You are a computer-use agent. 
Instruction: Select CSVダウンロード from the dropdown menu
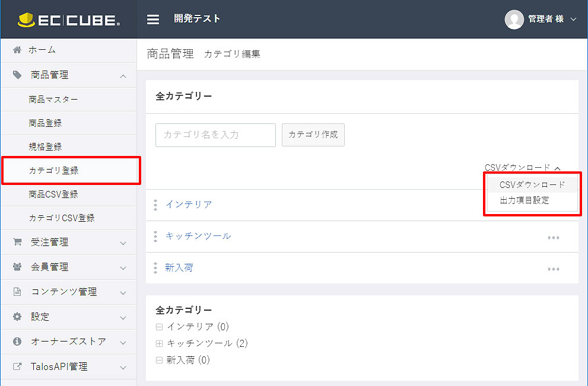click(532, 185)
